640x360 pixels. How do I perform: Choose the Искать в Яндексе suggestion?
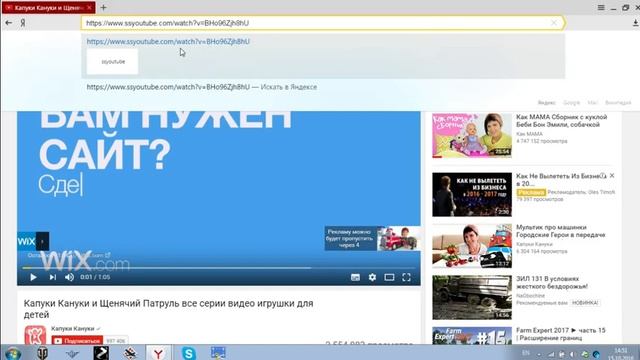click(x=202, y=87)
